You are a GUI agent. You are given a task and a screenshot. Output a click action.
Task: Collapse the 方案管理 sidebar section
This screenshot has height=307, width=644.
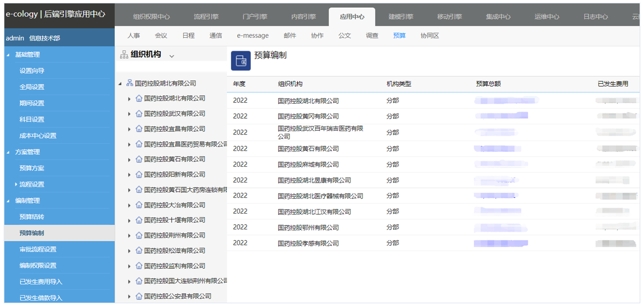(x=8, y=152)
